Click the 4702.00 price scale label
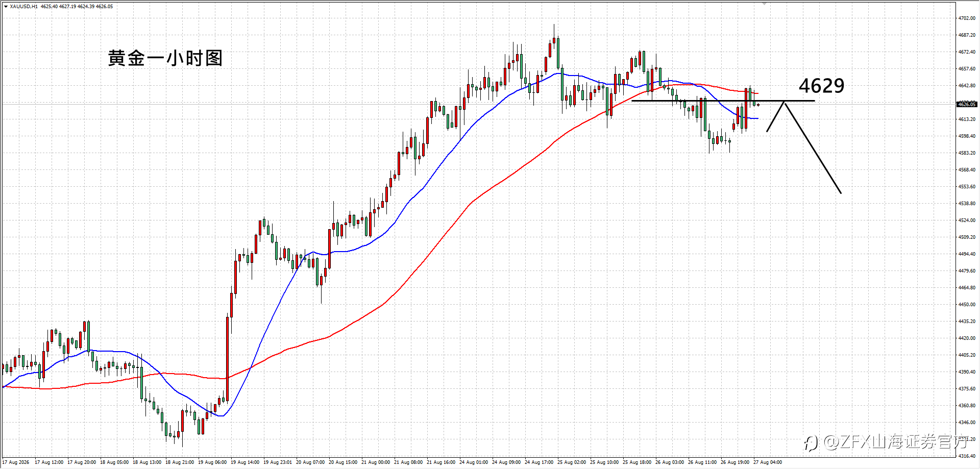This screenshot has height=469, width=980. point(967,18)
